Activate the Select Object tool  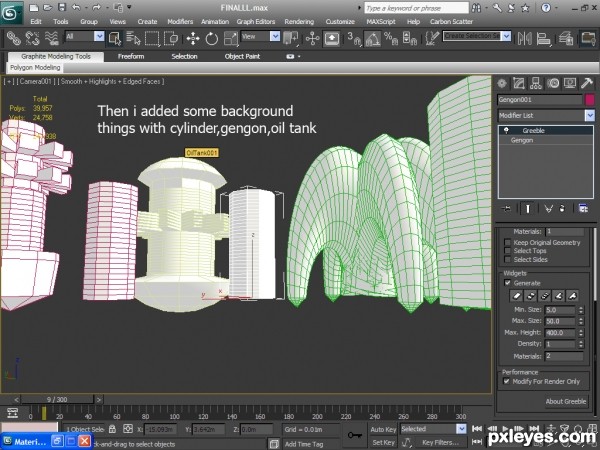click(x=115, y=38)
